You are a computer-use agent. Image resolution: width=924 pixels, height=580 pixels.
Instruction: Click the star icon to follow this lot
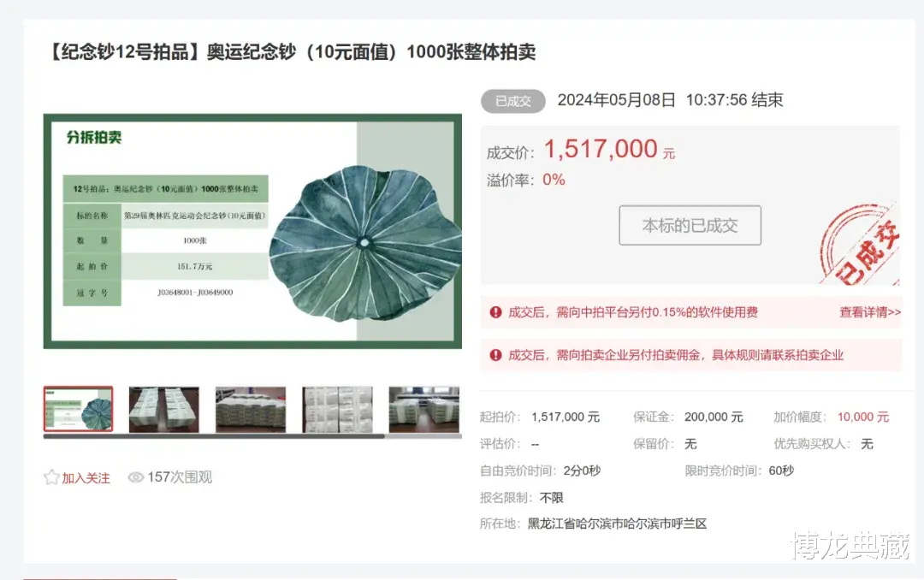(50, 477)
